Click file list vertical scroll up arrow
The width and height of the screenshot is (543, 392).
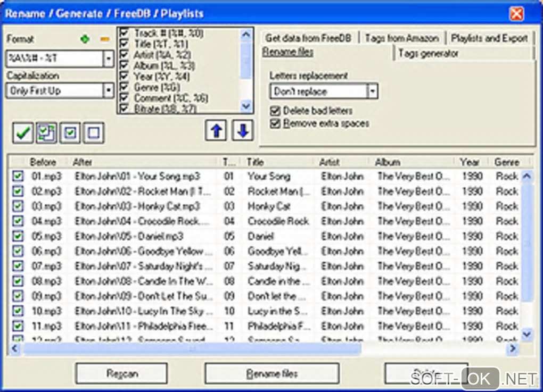click(x=526, y=176)
